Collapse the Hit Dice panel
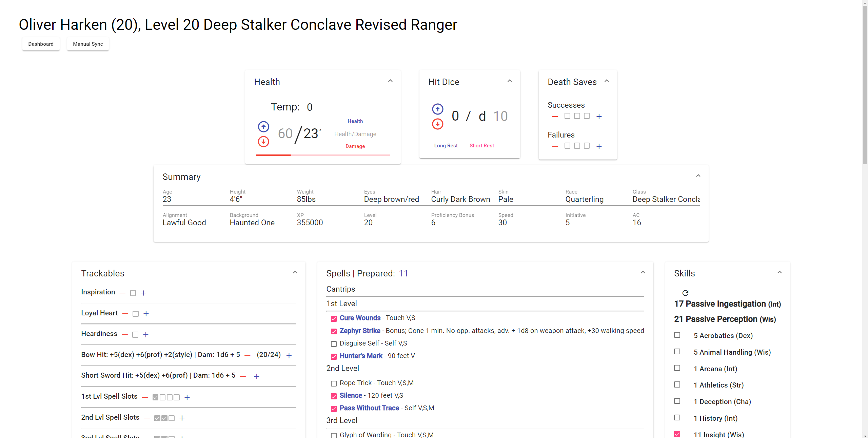868x438 pixels. pyautogui.click(x=510, y=81)
